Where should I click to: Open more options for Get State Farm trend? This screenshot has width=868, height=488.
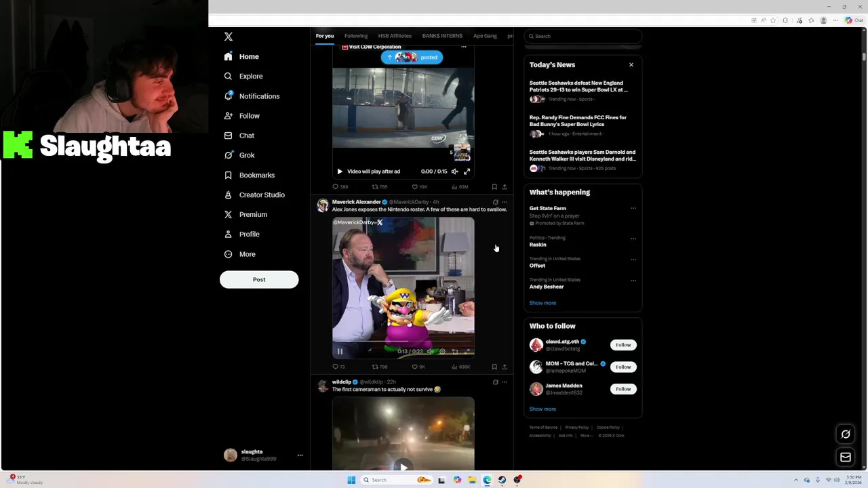tap(633, 209)
